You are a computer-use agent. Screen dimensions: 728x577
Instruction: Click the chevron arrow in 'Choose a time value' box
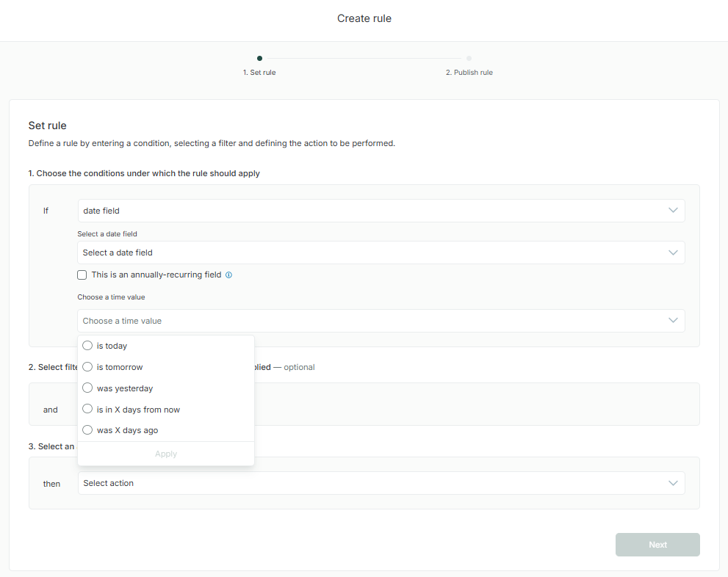pyautogui.click(x=673, y=321)
